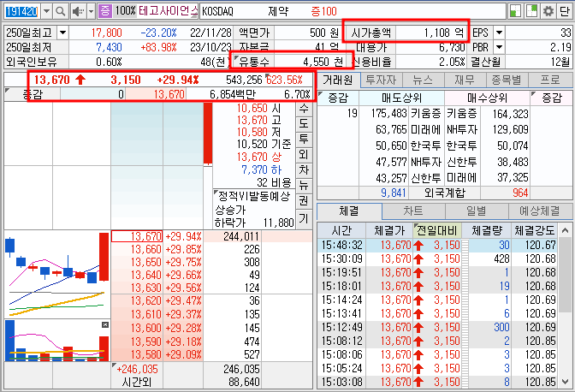
Task: Click the 외 side button
Action: 304,155
